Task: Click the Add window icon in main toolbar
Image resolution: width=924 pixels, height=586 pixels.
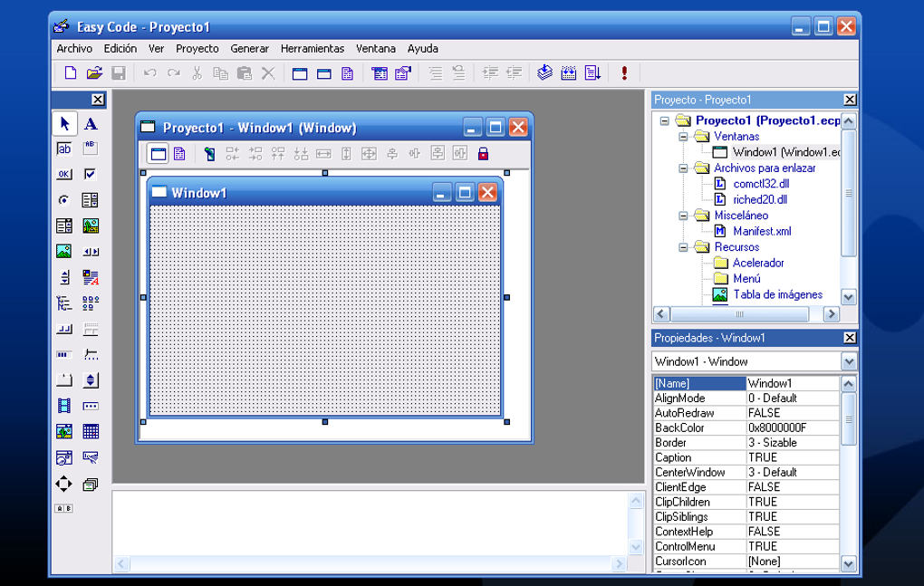Action: (300, 73)
